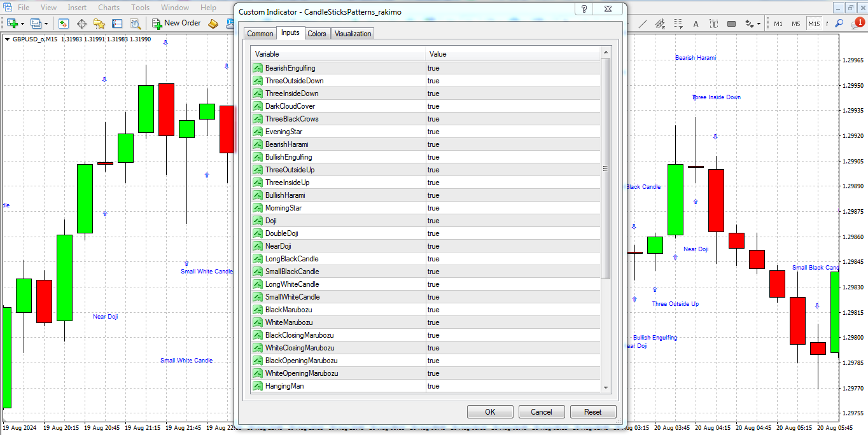Click the Data Window crosshair icon
Image resolution: width=868 pixels, height=435 pixels.
coord(81,24)
